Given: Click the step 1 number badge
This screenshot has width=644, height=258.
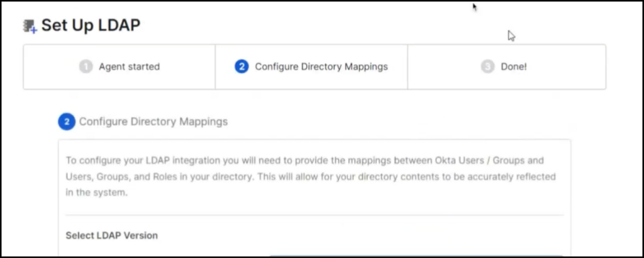Looking at the screenshot, I should (x=86, y=67).
